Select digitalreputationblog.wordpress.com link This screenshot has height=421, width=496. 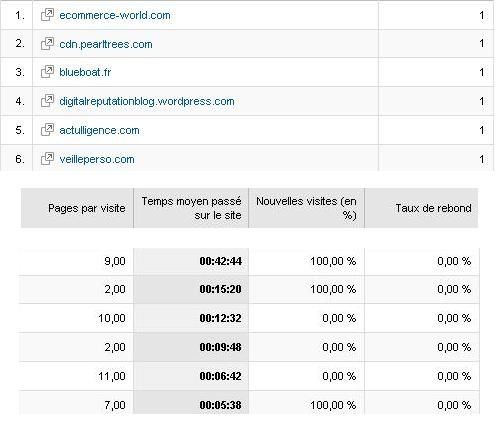(147, 101)
